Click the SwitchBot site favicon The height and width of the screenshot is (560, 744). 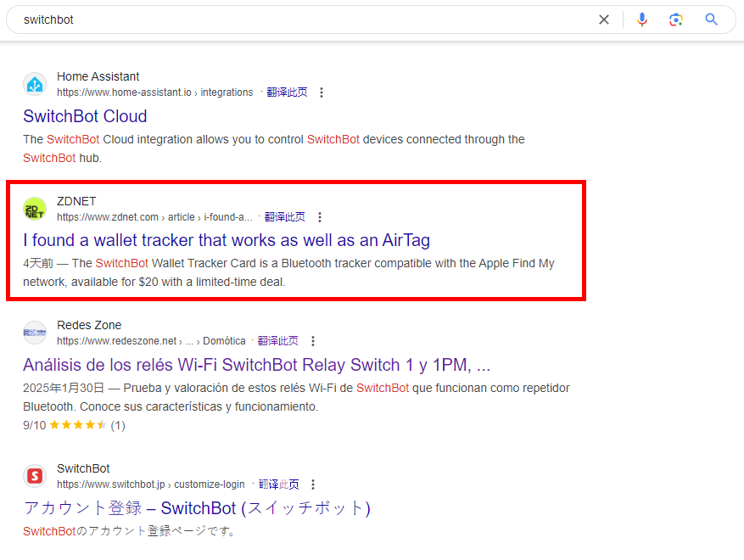point(35,476)
